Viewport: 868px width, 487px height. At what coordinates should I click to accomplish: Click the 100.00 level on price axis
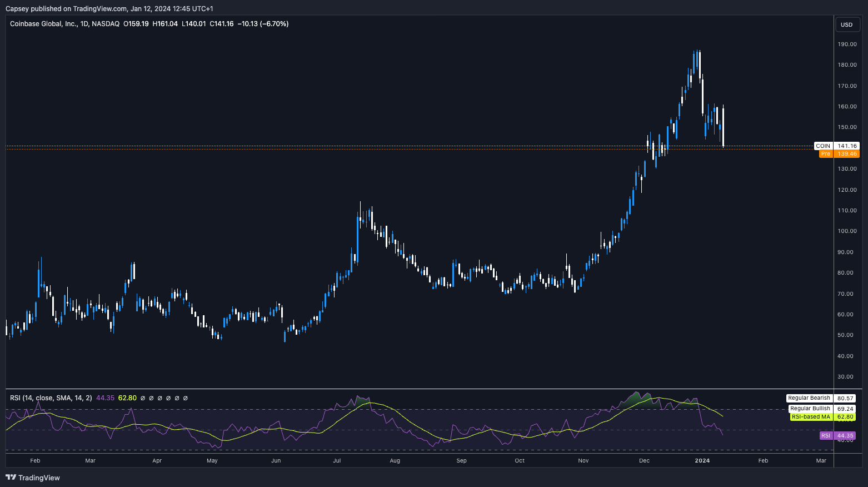pyautogui.click(x=847, y=231)
